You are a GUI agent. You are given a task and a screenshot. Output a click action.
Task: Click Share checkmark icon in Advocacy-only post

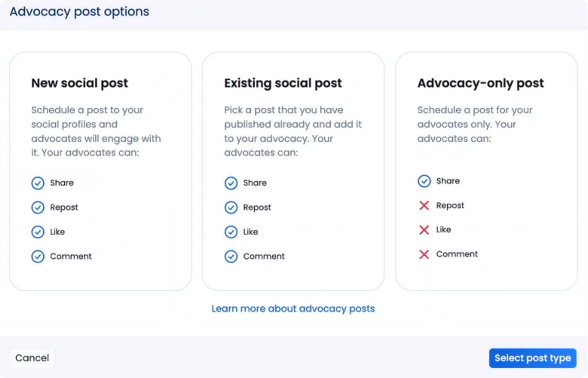(x=424, y=181)
